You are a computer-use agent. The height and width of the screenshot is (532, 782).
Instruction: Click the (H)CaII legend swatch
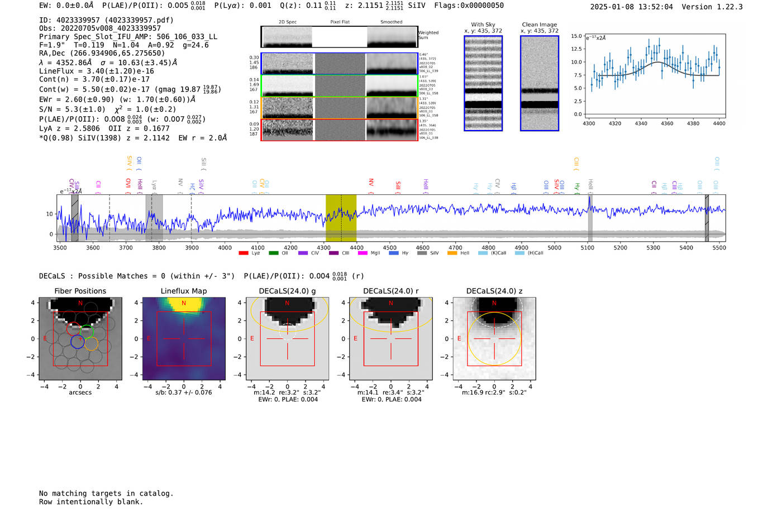point(519,253)
